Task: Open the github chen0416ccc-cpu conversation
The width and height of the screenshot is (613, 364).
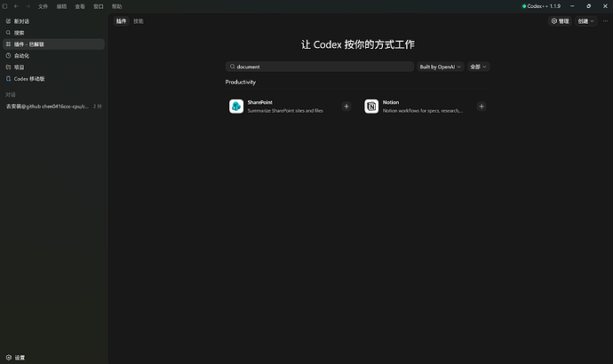Action: coord(53,107)
